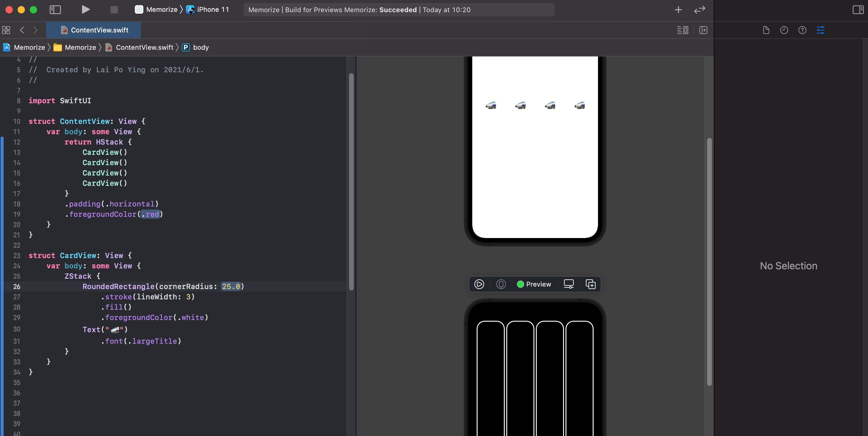The height and width of the screenshot is (436, 868).
Task: Run preview on a physical device
Action: [x=501, y=284]
